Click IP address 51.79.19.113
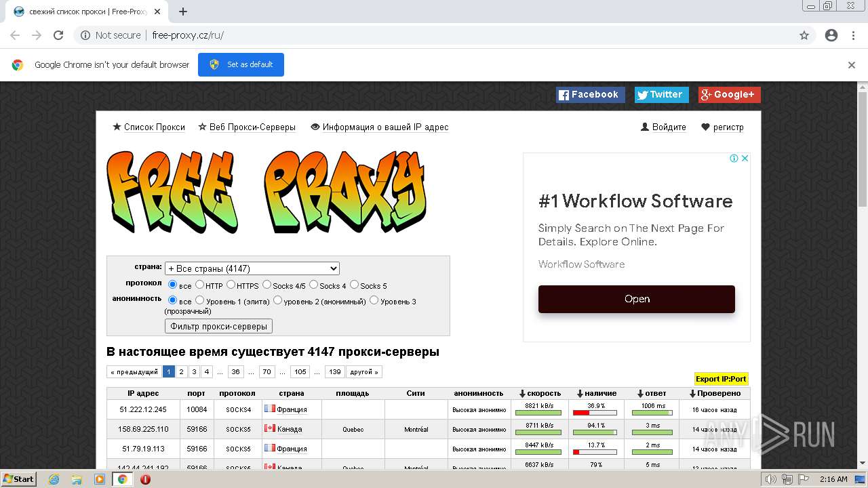The image size is (868, 488). (x=143, y=449)
